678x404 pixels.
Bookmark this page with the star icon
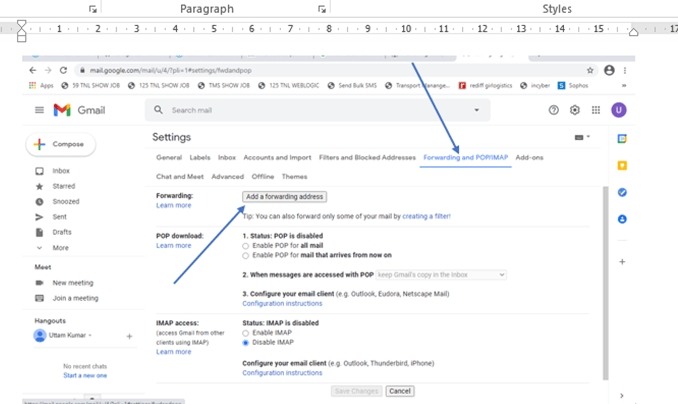[590, 71]
